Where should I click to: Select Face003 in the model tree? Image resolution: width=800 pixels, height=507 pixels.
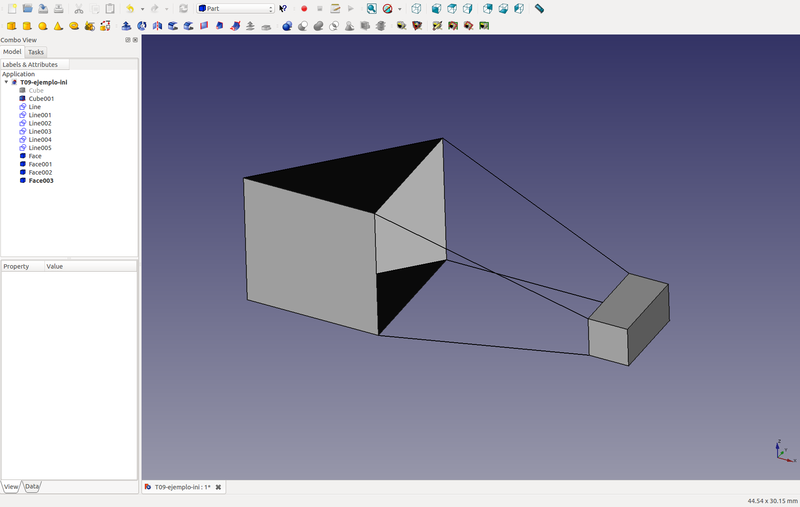tap(41, 181)
